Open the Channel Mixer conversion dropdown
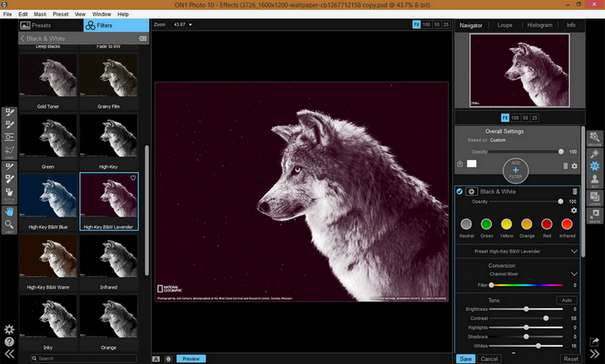 pos(574,274)
